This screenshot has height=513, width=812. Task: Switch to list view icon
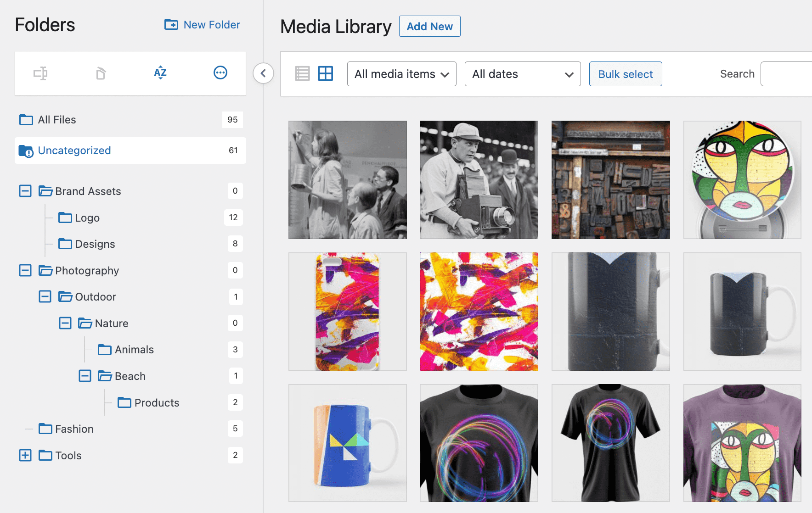(302, 74)
